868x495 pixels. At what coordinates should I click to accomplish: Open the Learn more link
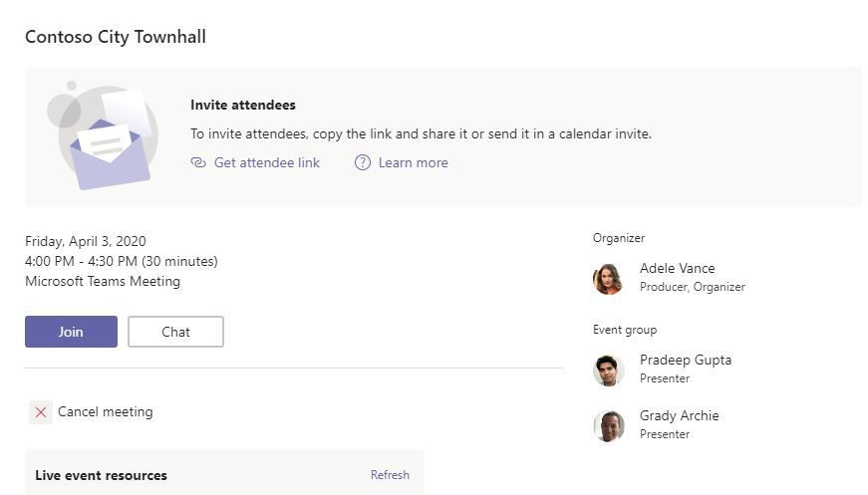(x=413, y=162)
